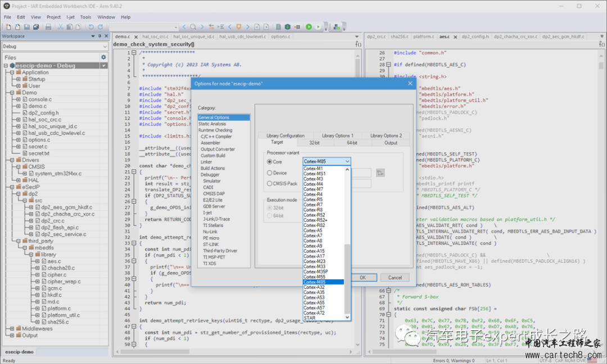Toggle fold marker at line 1 in demo.c

tap(134, 53)
